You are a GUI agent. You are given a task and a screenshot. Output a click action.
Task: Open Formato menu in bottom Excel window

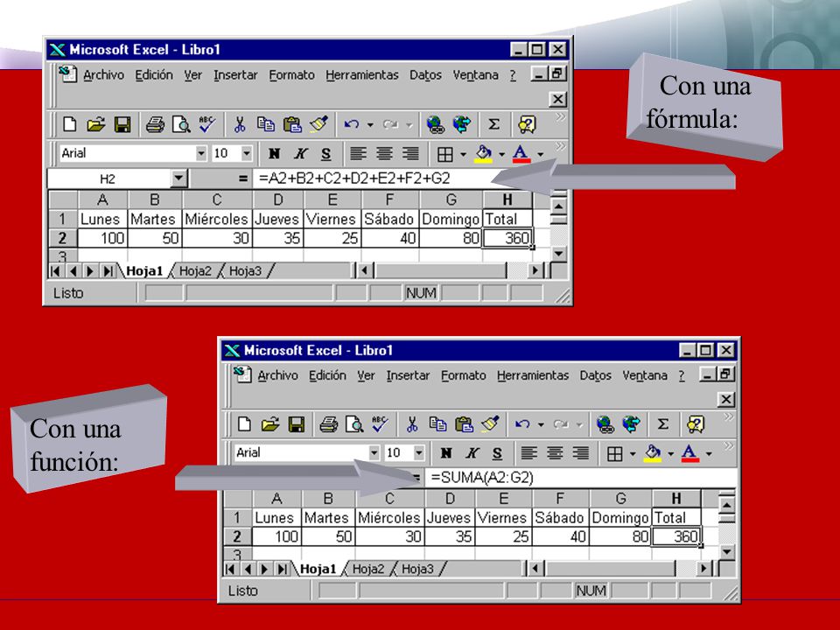[x=464, y=375]
